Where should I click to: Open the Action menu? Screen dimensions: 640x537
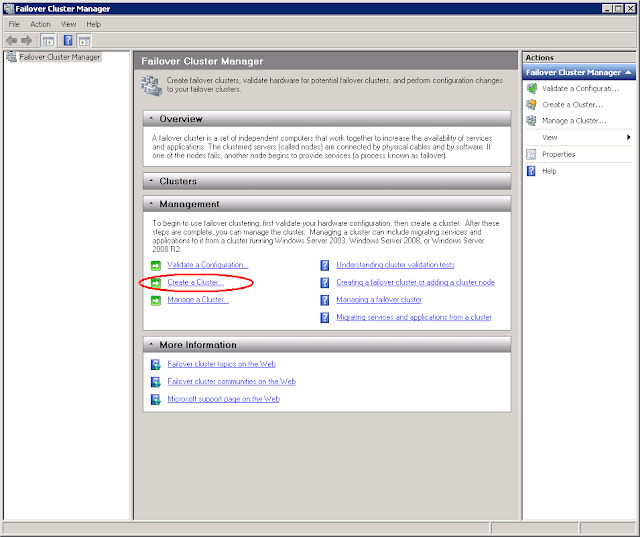point(40,24)
